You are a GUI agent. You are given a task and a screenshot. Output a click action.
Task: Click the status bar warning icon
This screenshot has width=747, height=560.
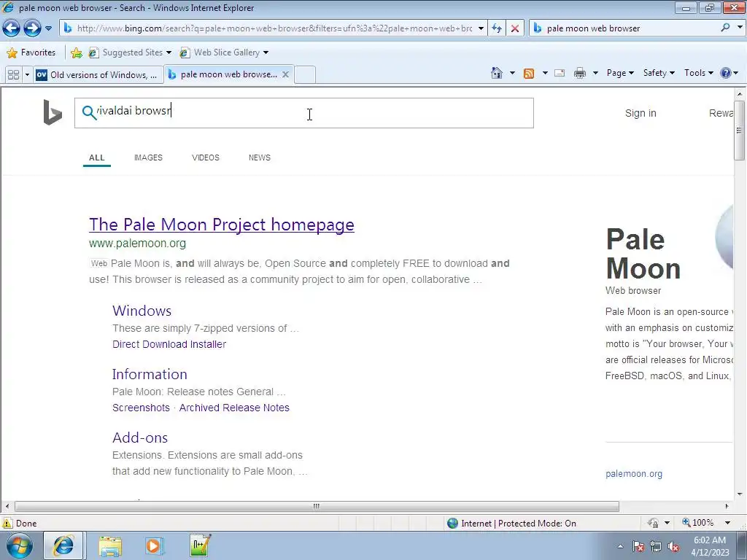[7, 523]
